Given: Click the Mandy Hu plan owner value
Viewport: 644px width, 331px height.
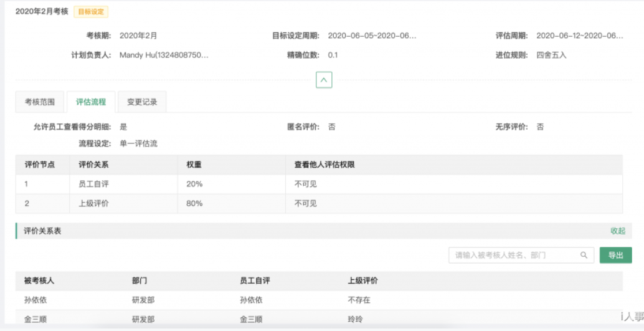Looking at the screenshot, I should [x=164, y=55].
